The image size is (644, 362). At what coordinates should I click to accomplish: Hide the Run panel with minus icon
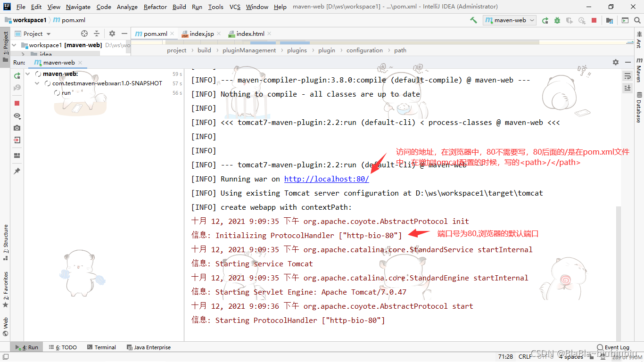point(627,62)
